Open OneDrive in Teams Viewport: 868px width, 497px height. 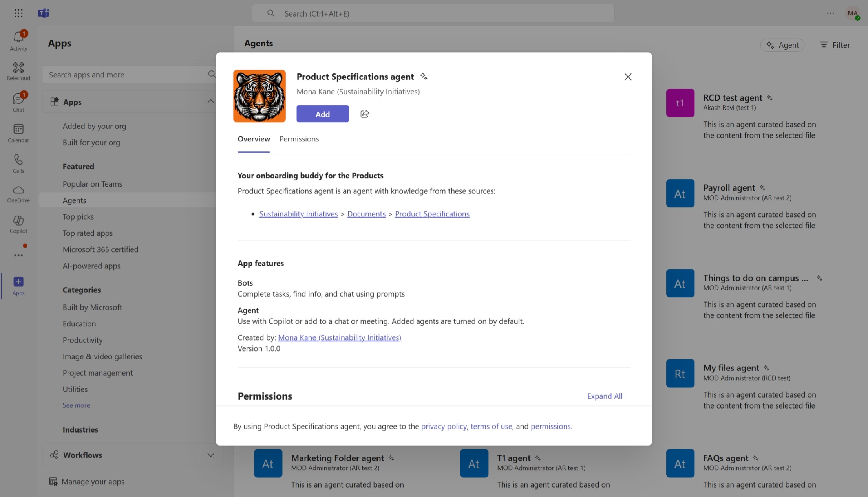point(18,193)
